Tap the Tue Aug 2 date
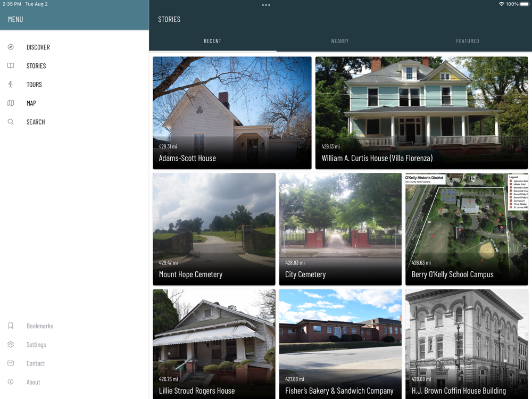 37,4
